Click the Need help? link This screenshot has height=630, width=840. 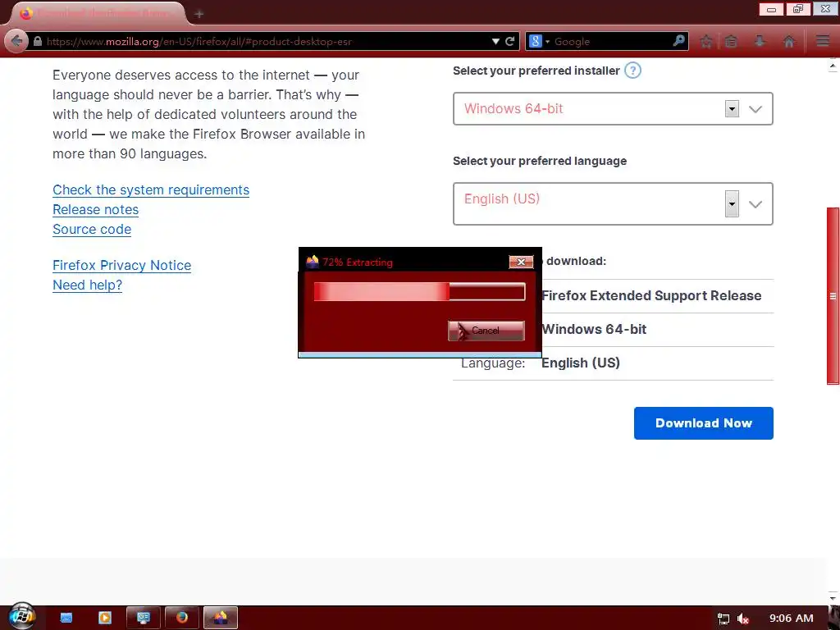pos(87,285)
